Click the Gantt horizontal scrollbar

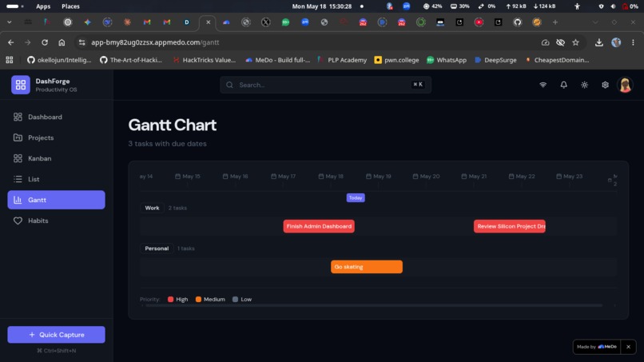pos(374,305)
